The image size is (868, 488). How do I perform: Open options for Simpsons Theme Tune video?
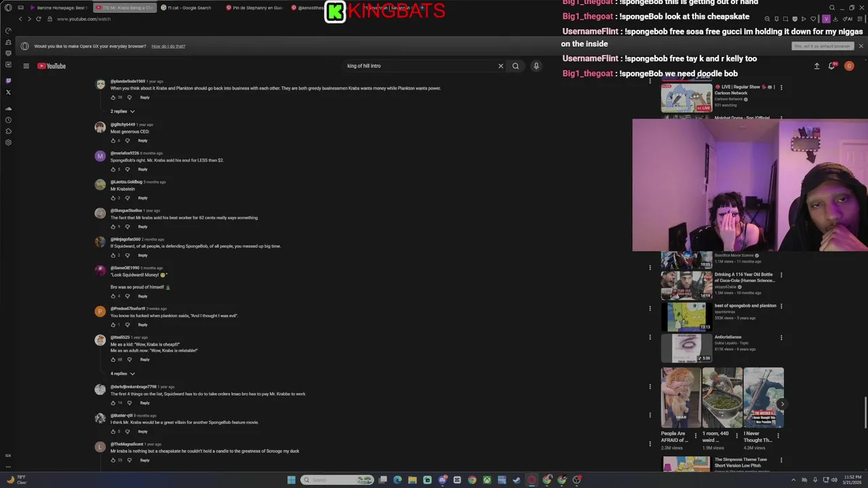click(781, 460)
